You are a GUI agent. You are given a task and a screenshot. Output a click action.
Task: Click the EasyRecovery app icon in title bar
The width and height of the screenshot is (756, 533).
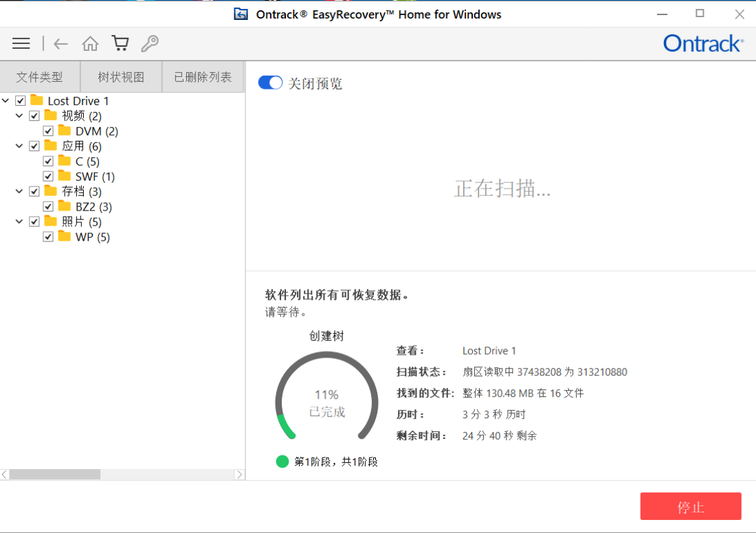[x=241, y=14]
